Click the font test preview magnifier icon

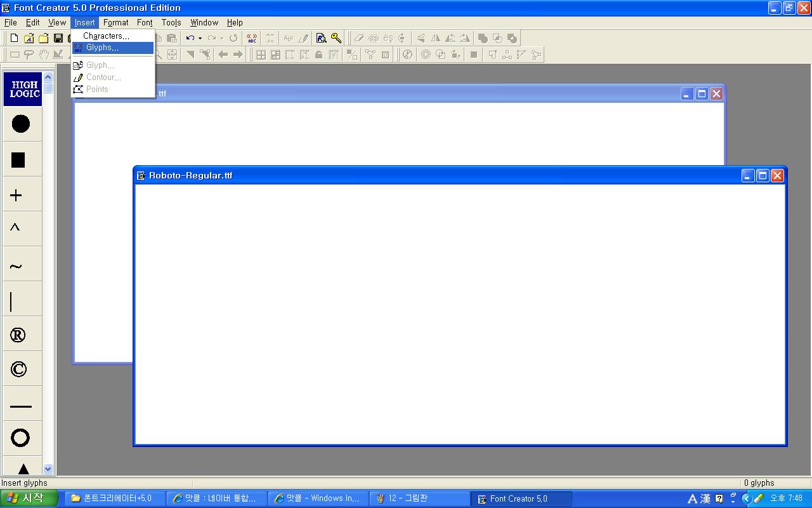[321, 38]
